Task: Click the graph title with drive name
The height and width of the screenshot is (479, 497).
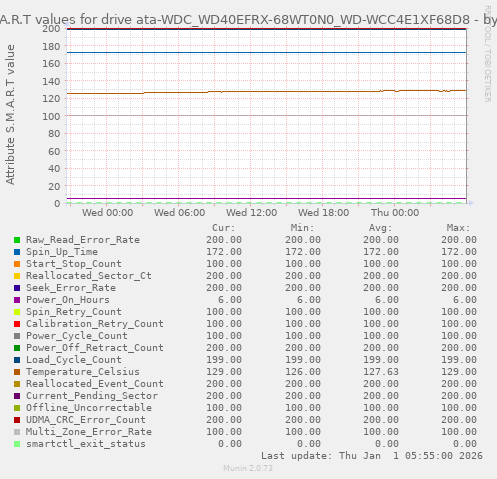Action: pyautogui.click(x=248, y=19)
